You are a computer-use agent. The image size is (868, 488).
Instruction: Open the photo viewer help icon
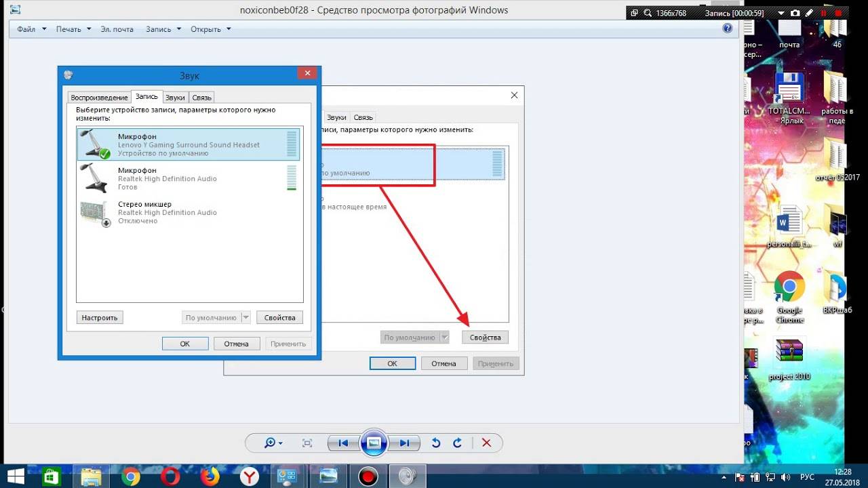click(728, 28)
